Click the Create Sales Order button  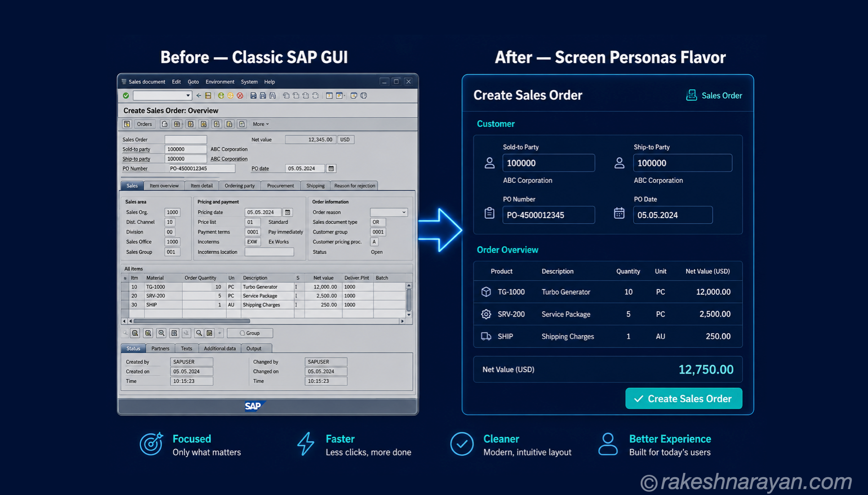pyautogui.click(x=684, y=399)
